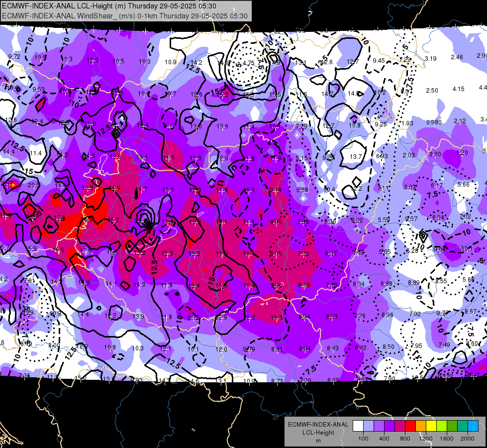
Task: Click the wind shear value 7.95
Action: click(x=416, y=346)
